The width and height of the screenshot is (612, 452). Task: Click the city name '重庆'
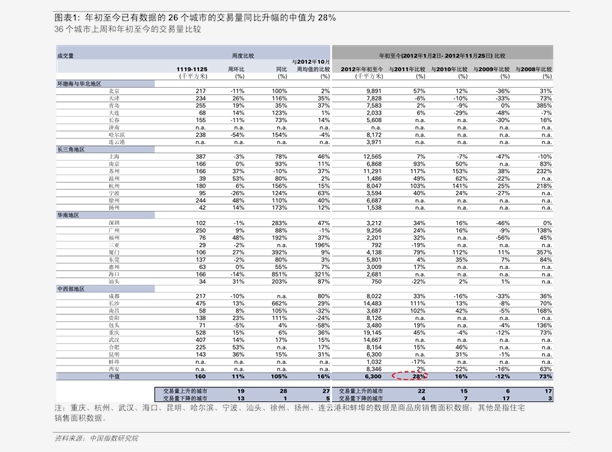pos(114,333)
